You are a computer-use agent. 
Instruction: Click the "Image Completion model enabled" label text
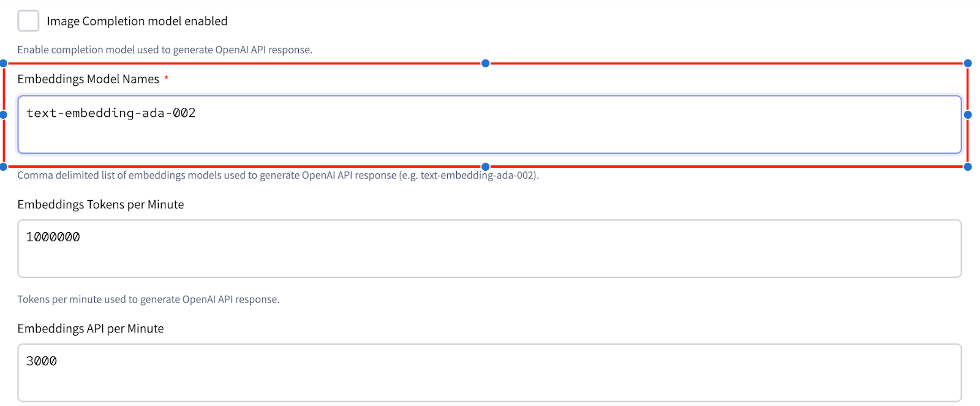click(x=137, y=21)
